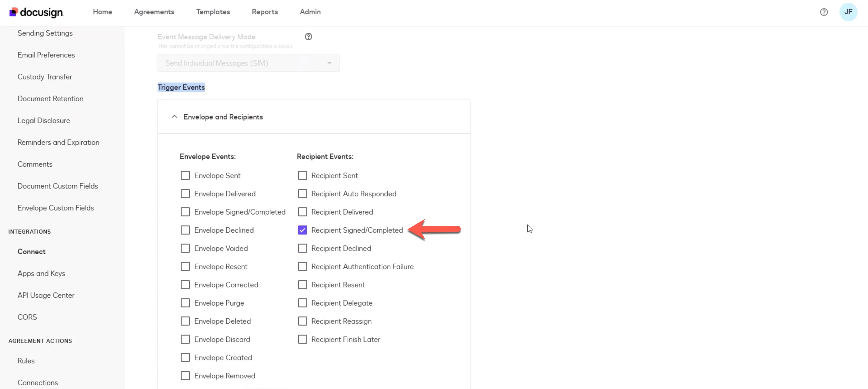Open the JF user avatar menu
The height and width of the screenshot is (389, 868).
tap(848, 12)
